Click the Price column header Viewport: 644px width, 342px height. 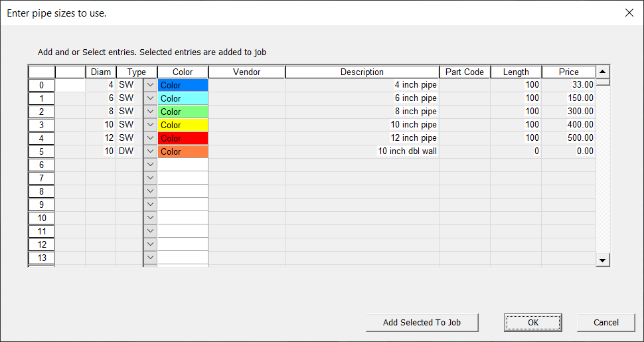tap(568, 72)
